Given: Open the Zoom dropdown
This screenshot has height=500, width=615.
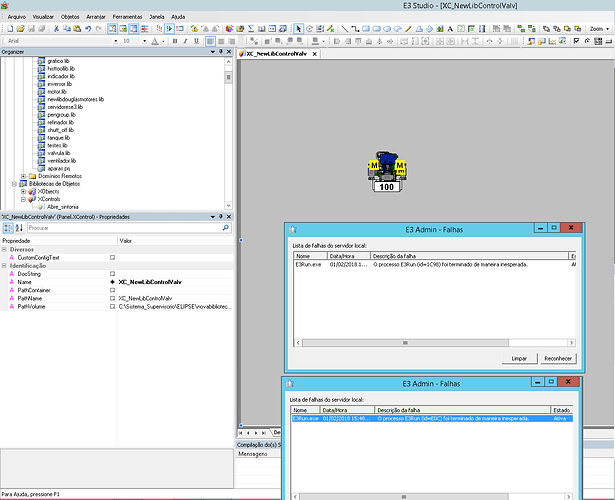Looking at the screenshot, I should (x=599, y=29).
